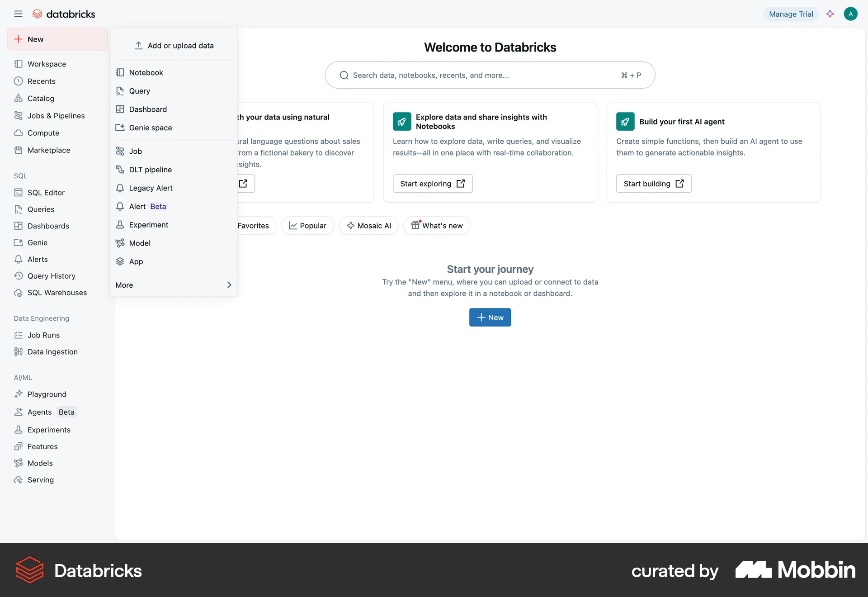Collapse the sidebar with the hamburger icon
The image size is (868, 597).
[19, 14]
